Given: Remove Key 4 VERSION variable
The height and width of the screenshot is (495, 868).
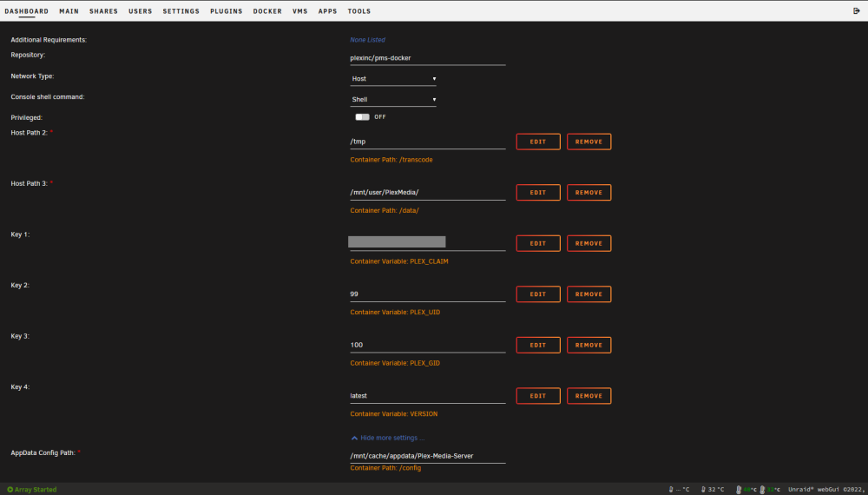Looking at the screenshot, I should [x=589, y=397].
